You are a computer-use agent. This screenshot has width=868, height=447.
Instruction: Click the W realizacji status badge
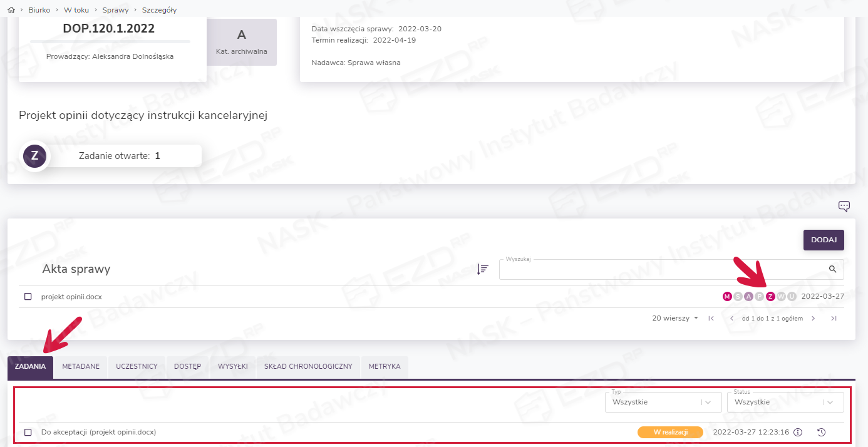(x=670, y=432)
